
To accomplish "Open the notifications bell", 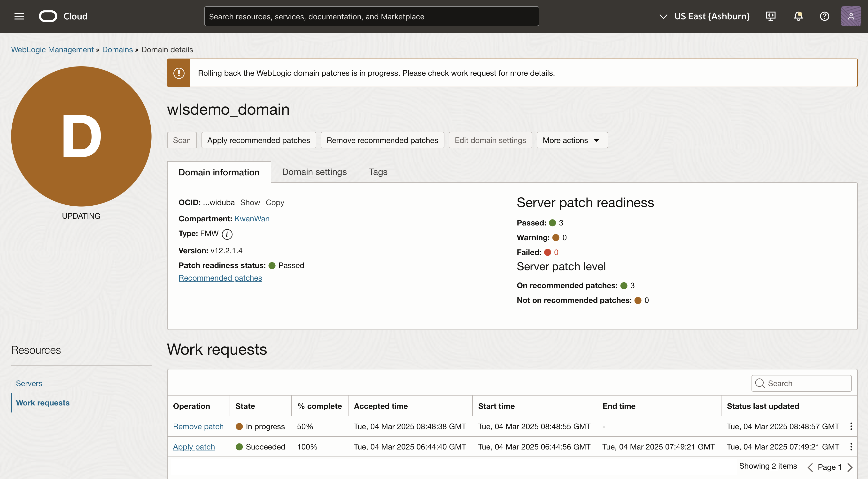I will (798, 16).
